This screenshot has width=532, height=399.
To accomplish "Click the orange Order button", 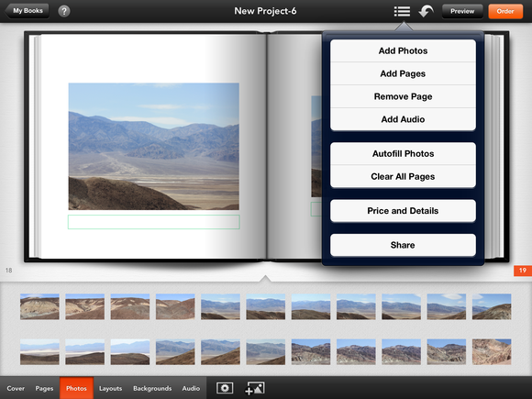I will 505,11.
